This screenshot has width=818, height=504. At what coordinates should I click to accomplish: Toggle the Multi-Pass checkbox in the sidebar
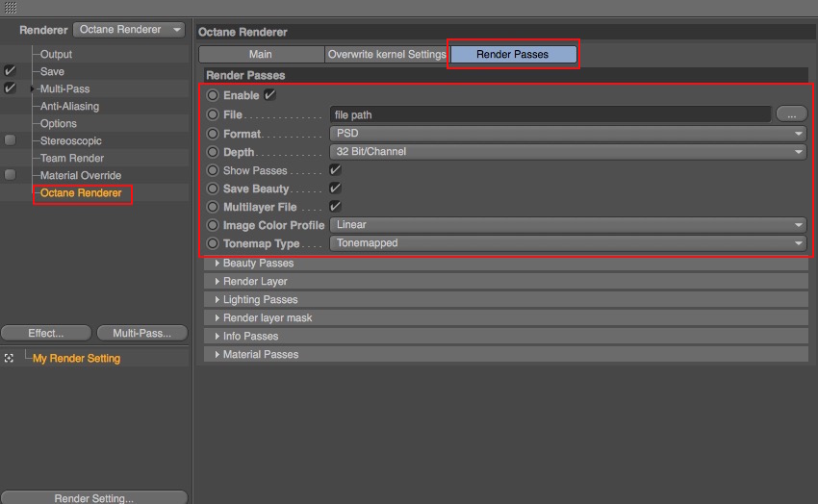(10, 88)
